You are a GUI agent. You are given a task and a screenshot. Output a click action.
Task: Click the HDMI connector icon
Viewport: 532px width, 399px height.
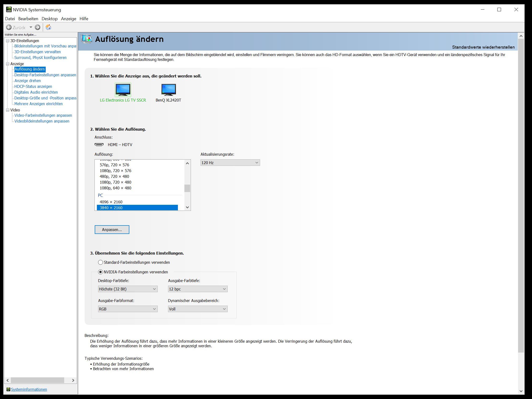pyautogui.click(x=99, y=145)
